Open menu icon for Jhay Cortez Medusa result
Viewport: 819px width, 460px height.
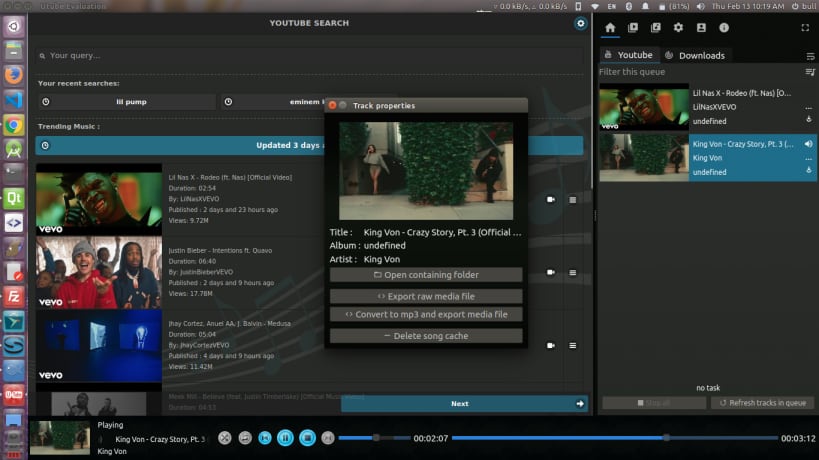[572, 346]
